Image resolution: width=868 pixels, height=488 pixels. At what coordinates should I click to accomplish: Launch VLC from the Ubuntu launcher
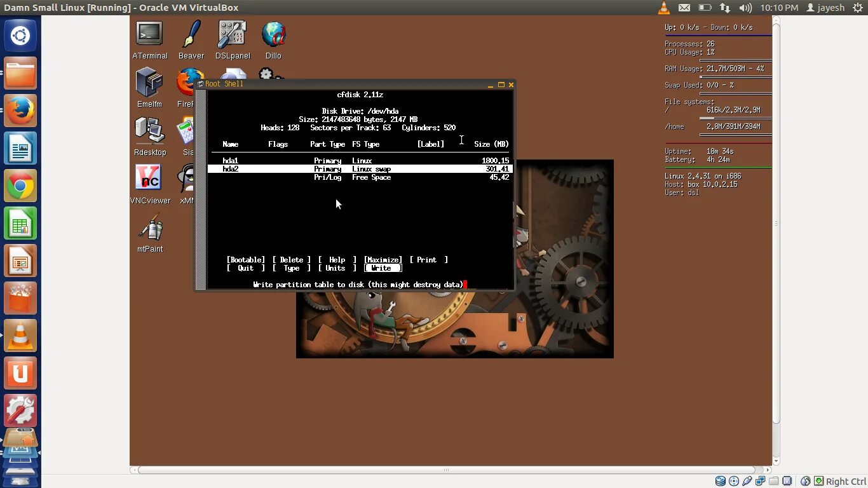[x=20, y=335]
